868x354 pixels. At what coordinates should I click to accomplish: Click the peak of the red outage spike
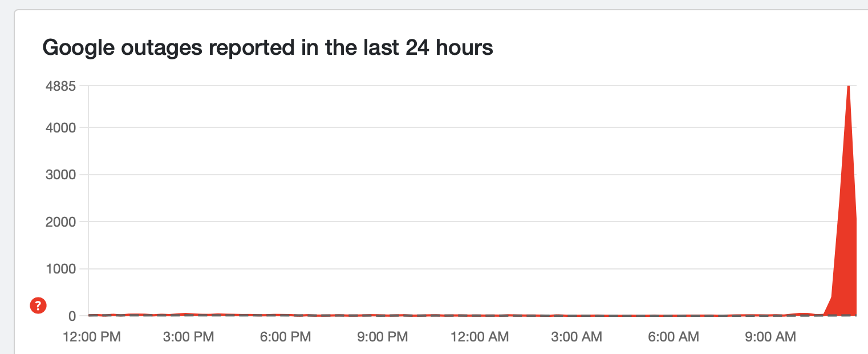(x=849, y=87)
